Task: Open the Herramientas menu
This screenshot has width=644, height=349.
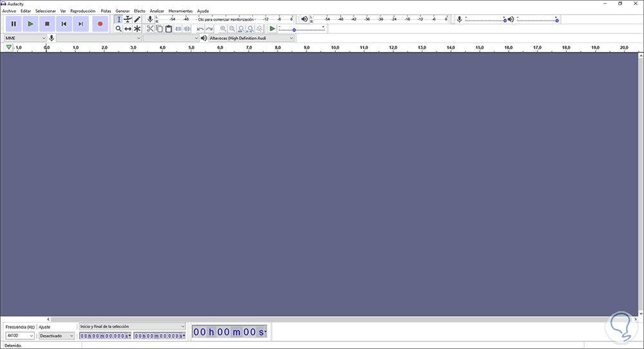Action: [x=180, y=11]
